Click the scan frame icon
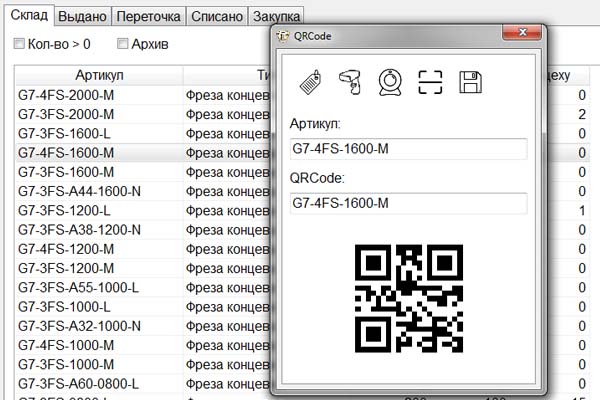 [430, 82]
